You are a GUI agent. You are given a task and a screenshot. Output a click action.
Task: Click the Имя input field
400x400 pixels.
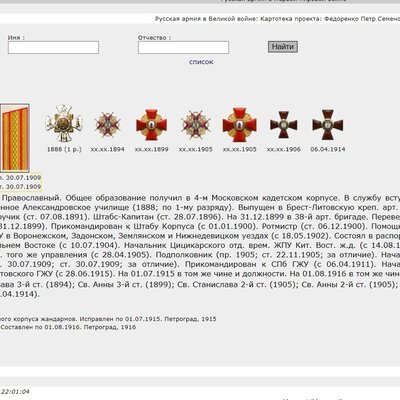click(53, 47)
